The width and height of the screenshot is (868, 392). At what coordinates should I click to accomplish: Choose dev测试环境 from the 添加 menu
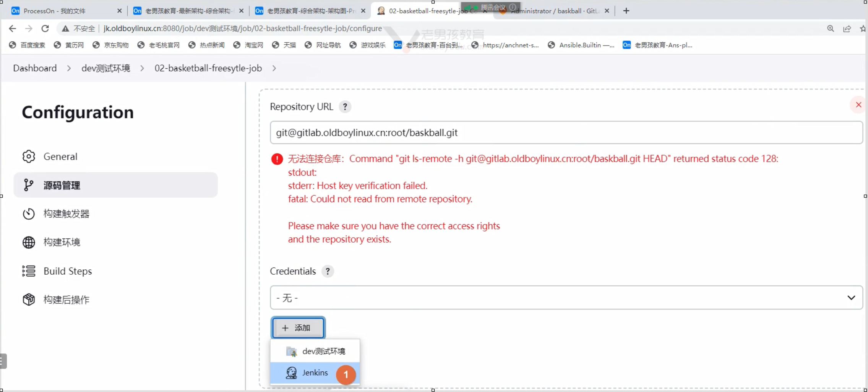click(x=315, y=351)
